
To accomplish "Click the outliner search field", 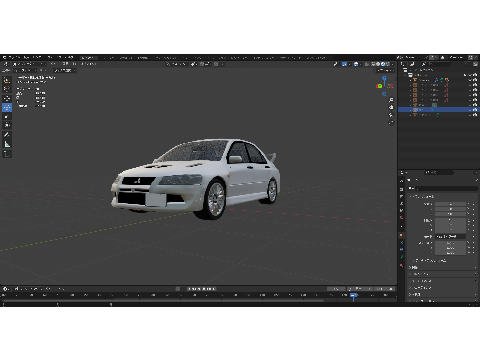I will (x=437, y=64).
